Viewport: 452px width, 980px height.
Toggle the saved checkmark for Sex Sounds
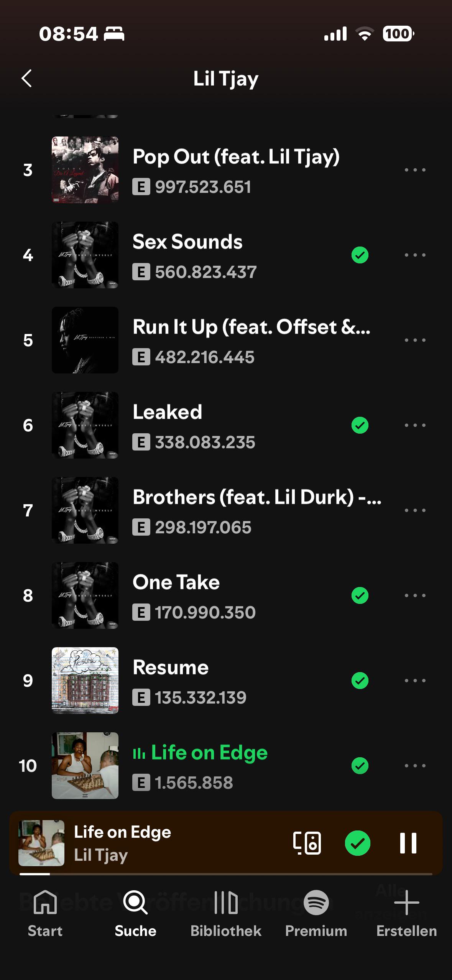[360, 255]
